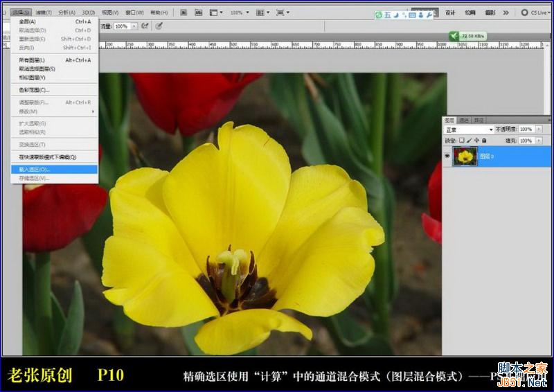Choose 相似图层(Y) menu entry
The height and width of the screenshot is (392, 554).
55,78
